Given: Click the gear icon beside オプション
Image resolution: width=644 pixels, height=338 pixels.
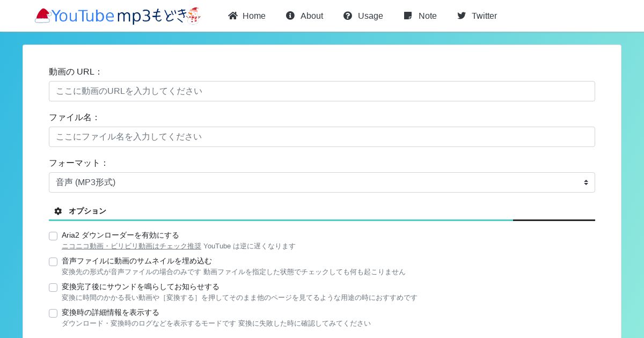Looking at the screenshot, I should click(x=58, y=211).
